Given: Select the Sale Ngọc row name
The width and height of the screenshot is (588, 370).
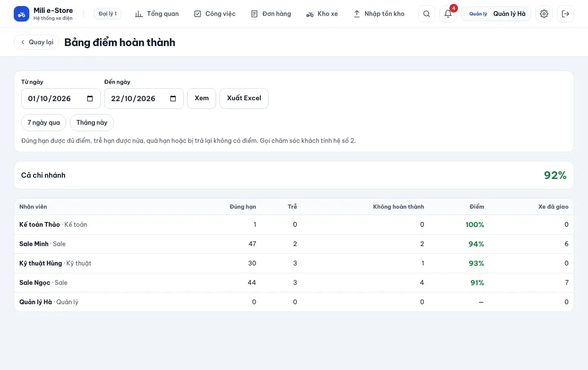Looking at the screenshot, I should 35,283.
